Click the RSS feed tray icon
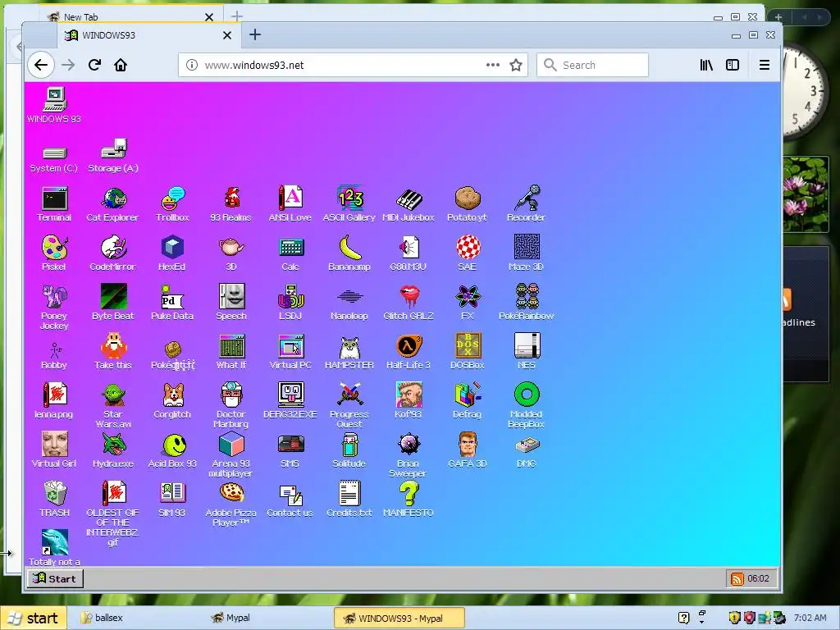The image size is (840, 630). (737, 578)
